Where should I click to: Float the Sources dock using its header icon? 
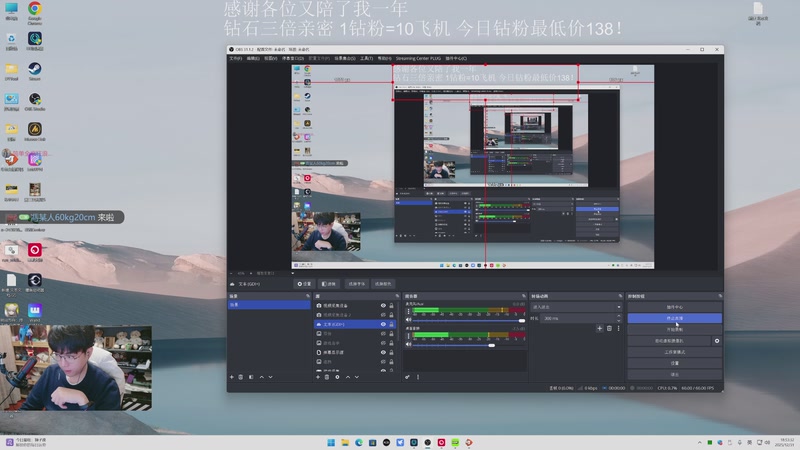[x=397, y=296]
